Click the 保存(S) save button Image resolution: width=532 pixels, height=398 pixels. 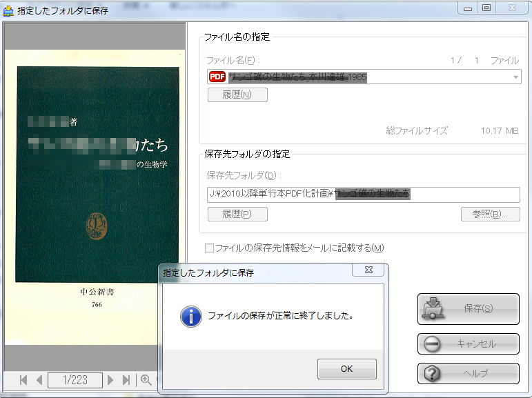(469, 309)
